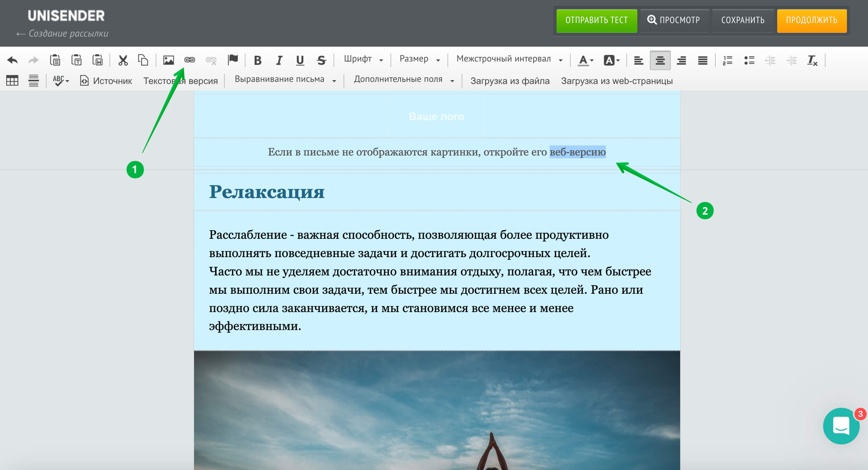The height and width of the screenshot is (470, 868).
Task: Open the text color picker
Action: (x=586, y=60)
